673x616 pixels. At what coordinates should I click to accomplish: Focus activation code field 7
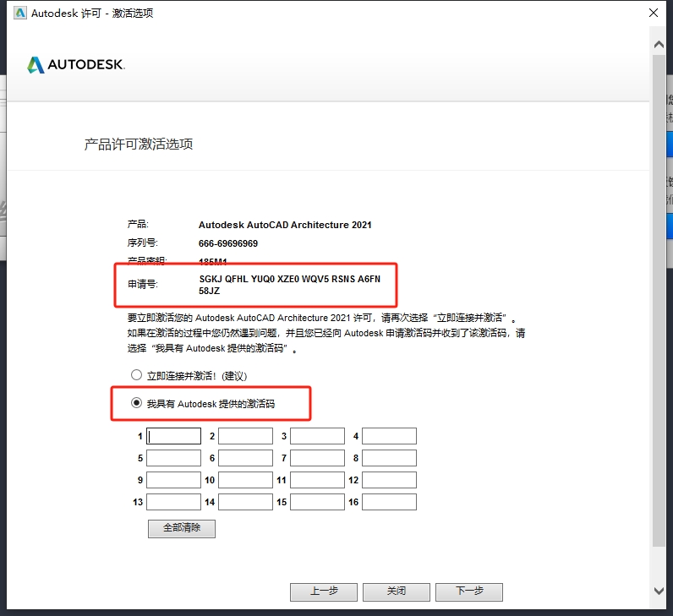(317, 458)
